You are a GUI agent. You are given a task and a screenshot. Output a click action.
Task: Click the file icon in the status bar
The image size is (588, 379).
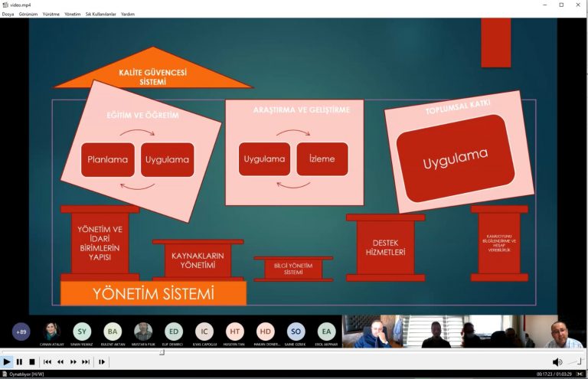pyautogui.click(x=5, y=374)
